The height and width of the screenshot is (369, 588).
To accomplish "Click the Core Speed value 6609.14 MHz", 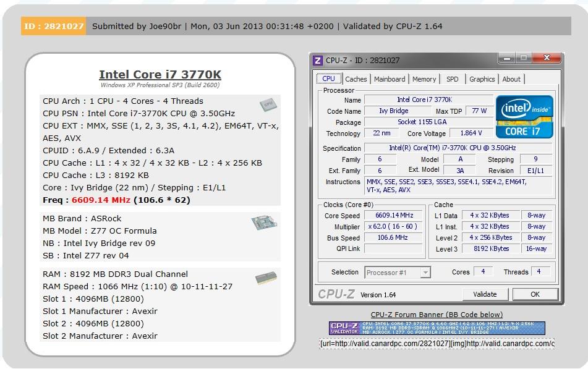I will point(394,215).
